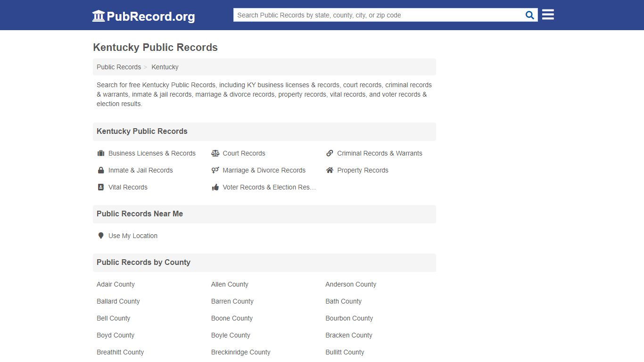644x362 pixels.
Task: Open Property Records link
Action: (x=363, y=170)
